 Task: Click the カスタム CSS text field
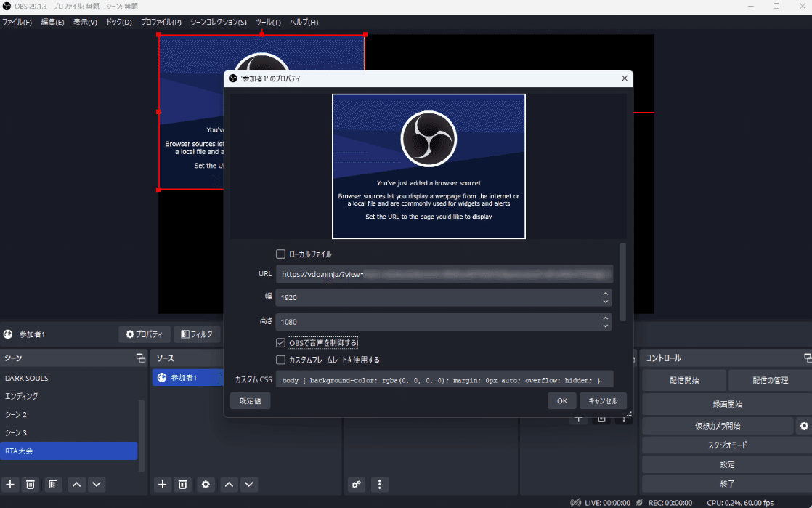point(444,379)
